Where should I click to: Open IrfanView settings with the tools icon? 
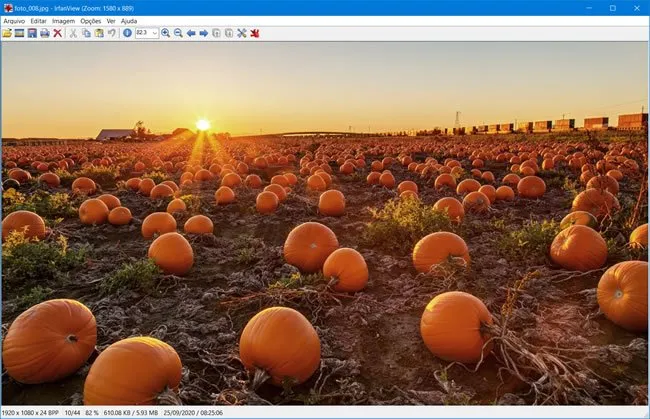[x=242, y=33]
